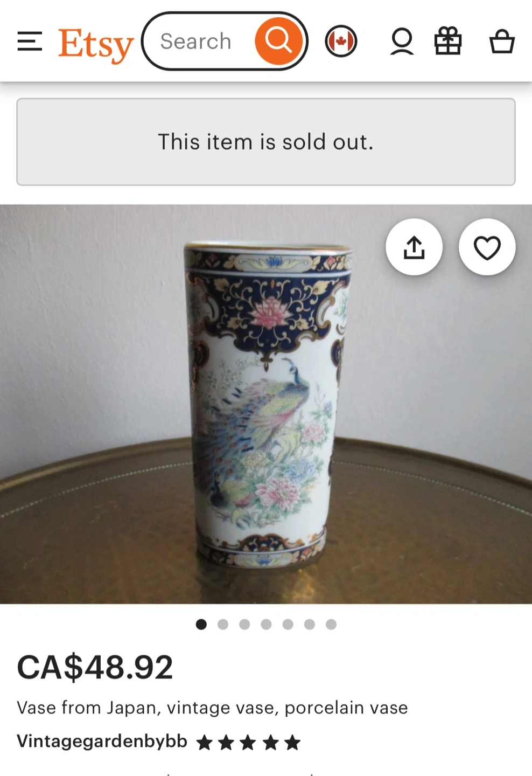Go to the fifth carousel image dot

tap(288, 624)
